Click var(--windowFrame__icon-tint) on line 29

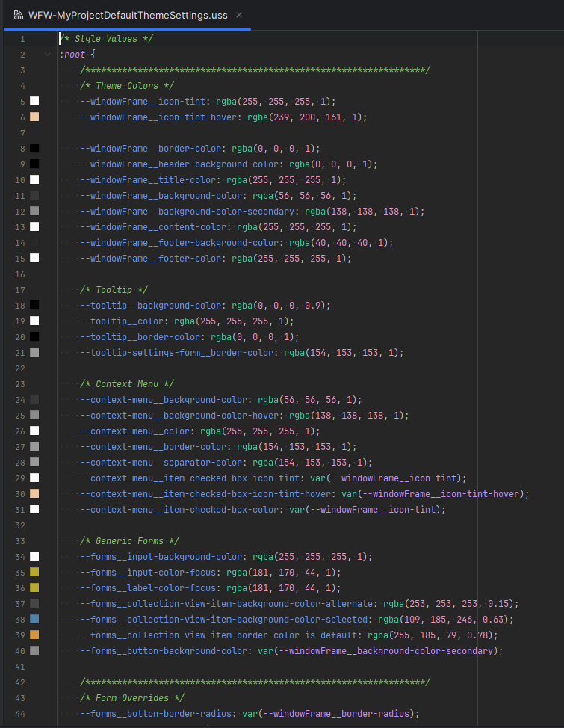coord(385,478)
